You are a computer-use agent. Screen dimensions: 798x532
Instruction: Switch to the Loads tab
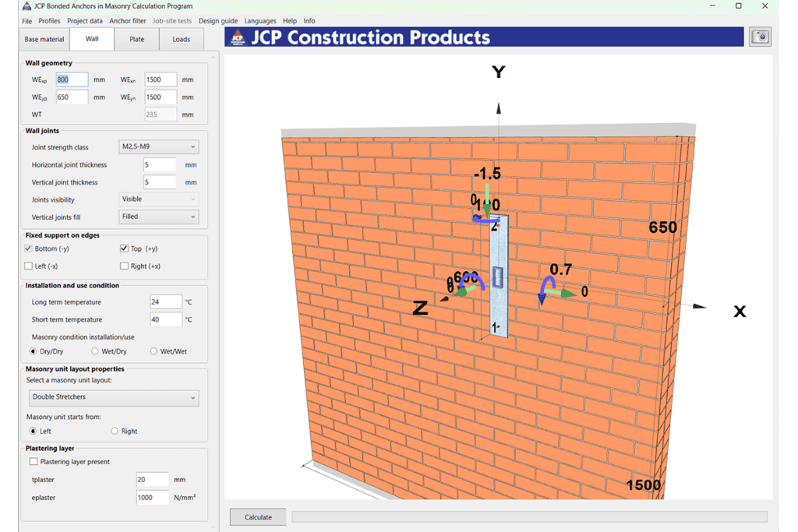(x=181, y=39)
